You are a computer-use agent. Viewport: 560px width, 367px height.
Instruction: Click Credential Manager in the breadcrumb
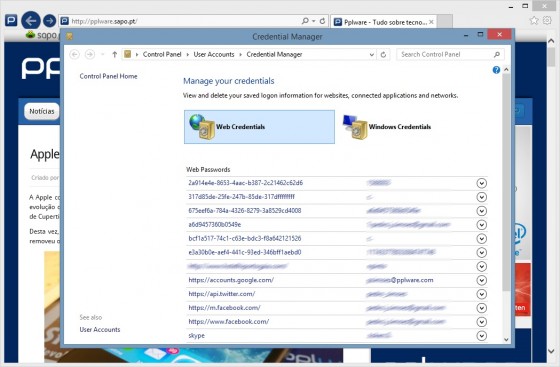274,54
